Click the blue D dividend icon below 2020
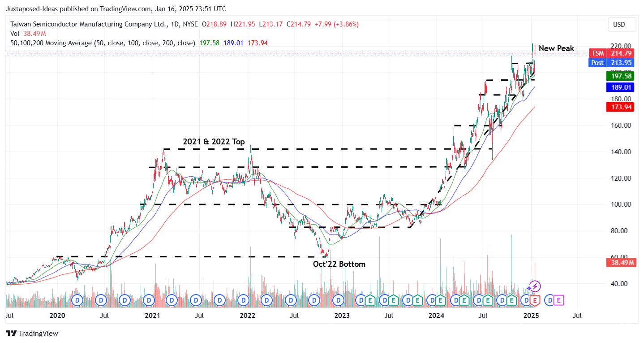The height and width of the screenshot is (343, 644). (x=77, y=300)
